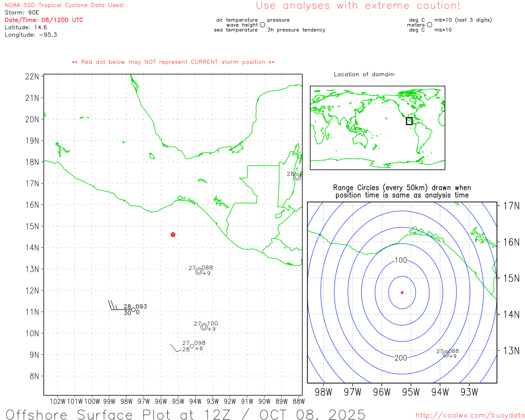Open the coolwx.com/buoydata link
Image resolution: width=525 pixels, height=420 pixels.
tap(470, 415)
